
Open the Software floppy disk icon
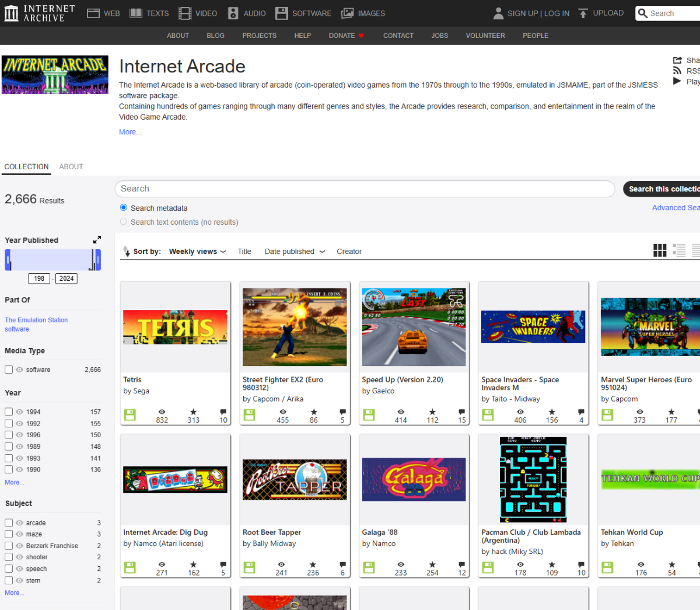point(282,13)
